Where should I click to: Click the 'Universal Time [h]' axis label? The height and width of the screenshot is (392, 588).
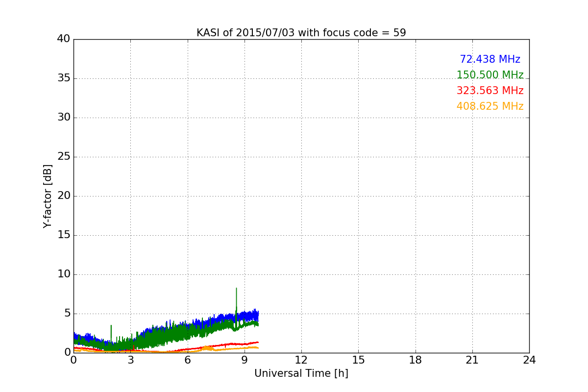301,373
